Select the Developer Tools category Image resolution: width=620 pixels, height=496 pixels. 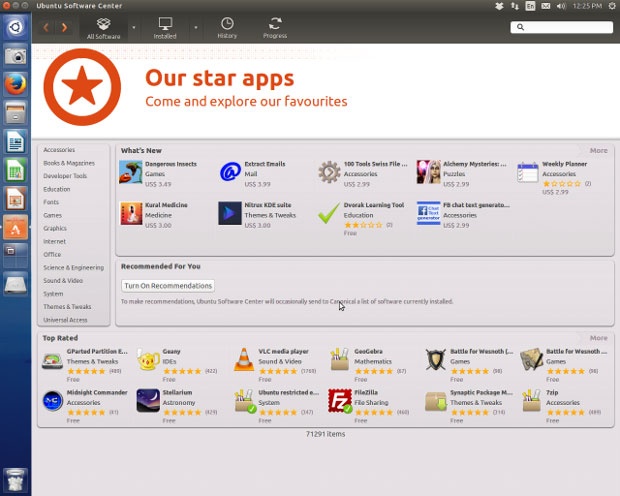65,176
